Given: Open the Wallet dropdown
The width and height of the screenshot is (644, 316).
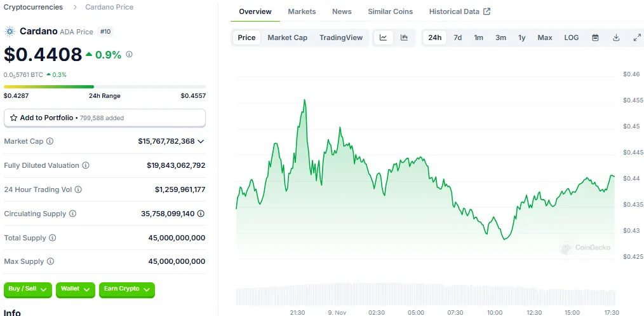Looking at the screenshot, I should point(76,290).
